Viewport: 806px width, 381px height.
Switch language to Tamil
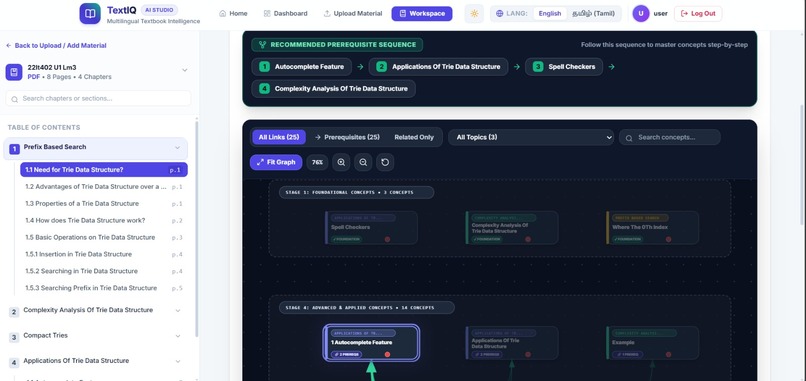click(x=593, y=13)
